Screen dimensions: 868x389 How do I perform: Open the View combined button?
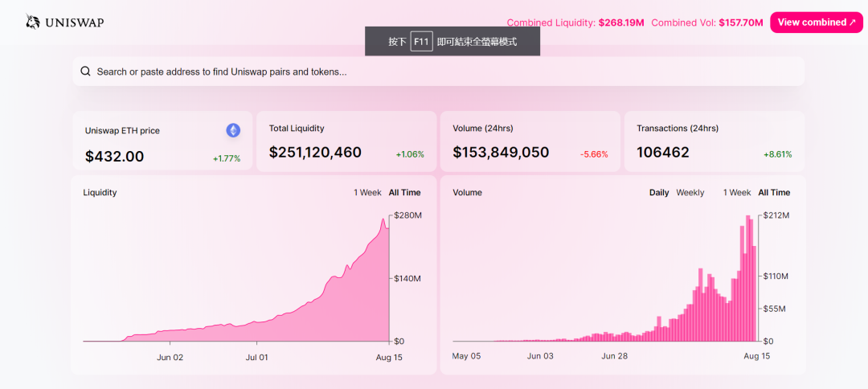(x=817, y=23)
